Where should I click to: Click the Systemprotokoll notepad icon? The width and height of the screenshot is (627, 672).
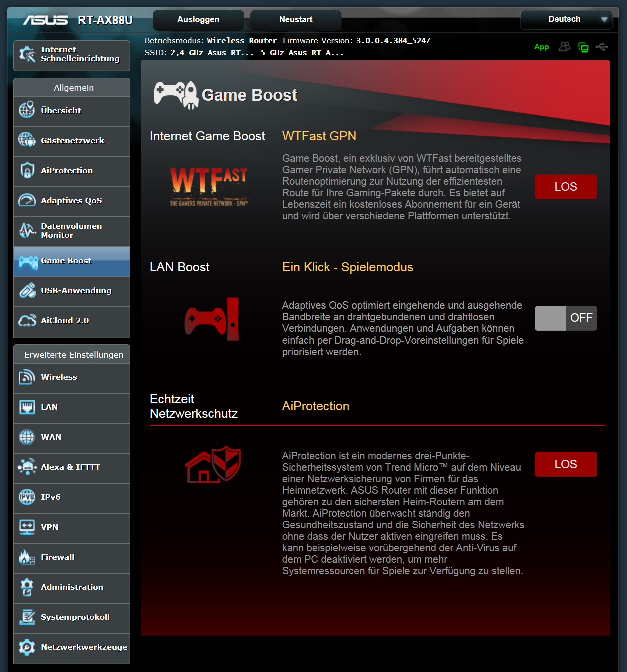tap(27, 617)
